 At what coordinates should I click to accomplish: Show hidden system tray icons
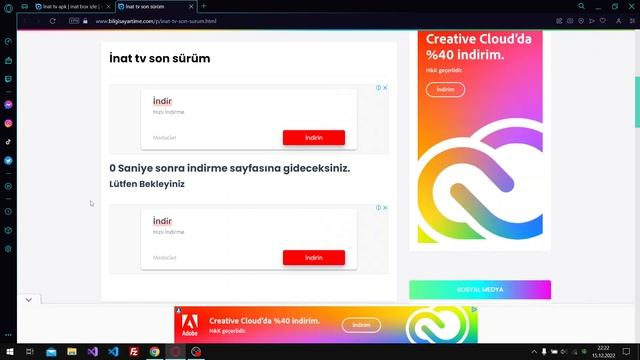click(534, 351)
